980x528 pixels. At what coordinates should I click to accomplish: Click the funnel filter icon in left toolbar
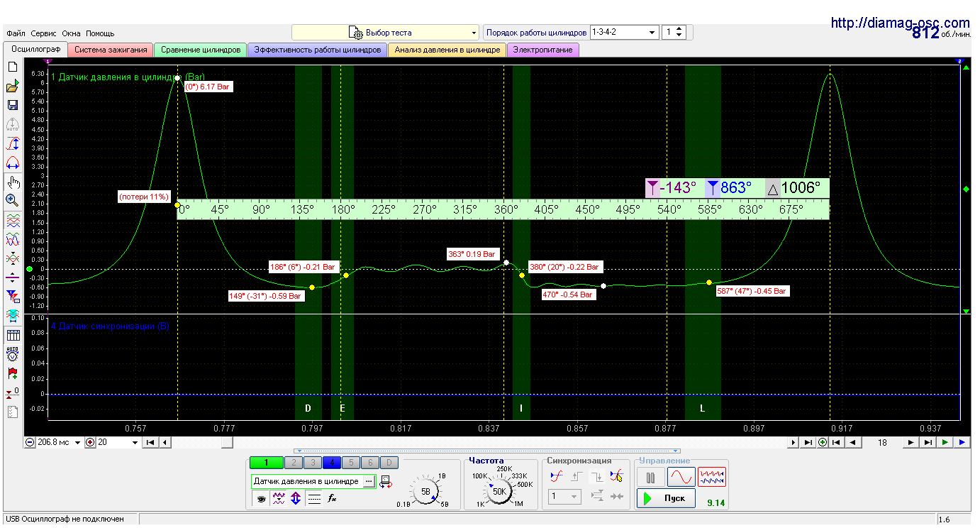tap(12, 296)
